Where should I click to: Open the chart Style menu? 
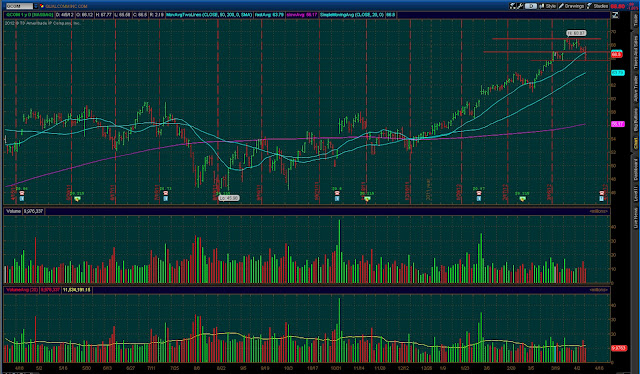pyautogui.click(x=548, y=6)
